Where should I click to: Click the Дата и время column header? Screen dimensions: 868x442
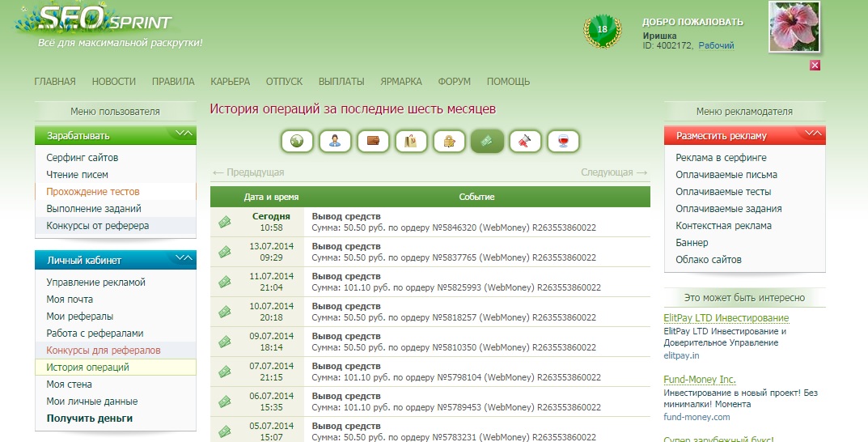click(x=271, y=197)
